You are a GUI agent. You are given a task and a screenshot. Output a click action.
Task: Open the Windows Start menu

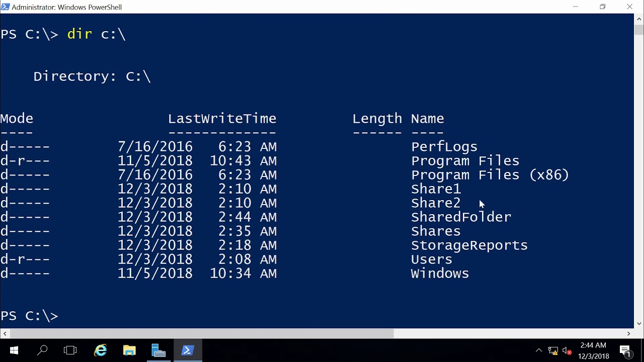tap(14, 350)
